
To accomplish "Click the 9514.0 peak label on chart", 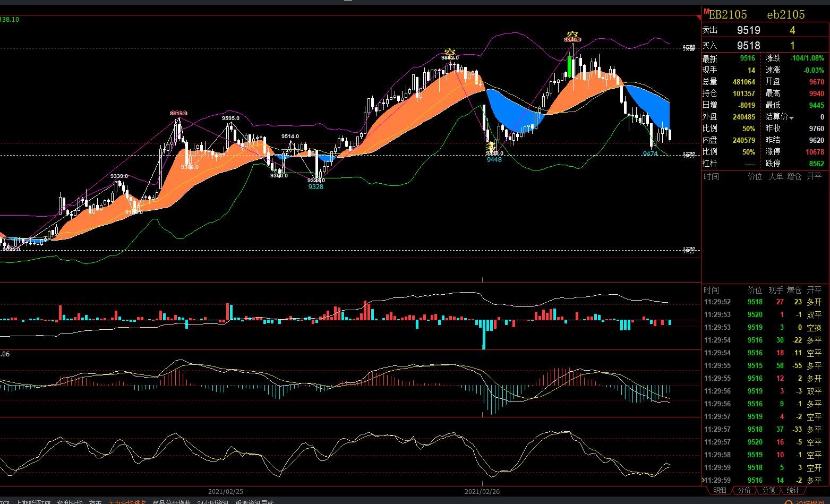I will click(290, 136).
